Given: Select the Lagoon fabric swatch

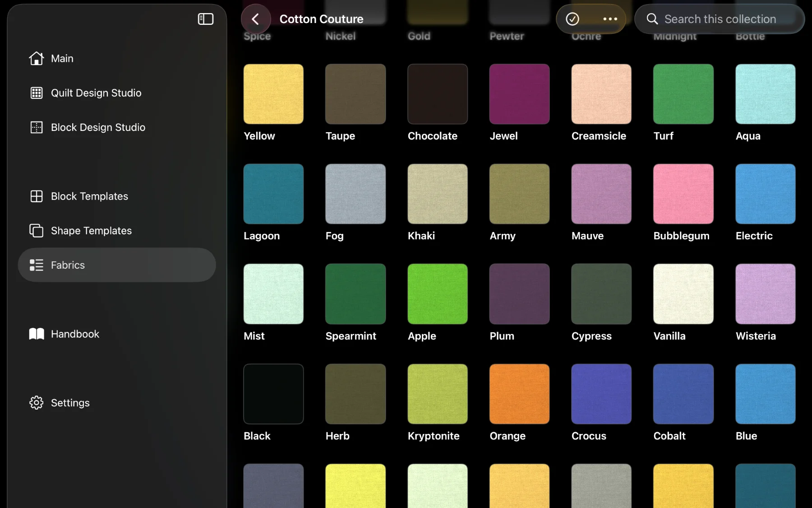Looking at the screenshot, I should pos(273,194).
